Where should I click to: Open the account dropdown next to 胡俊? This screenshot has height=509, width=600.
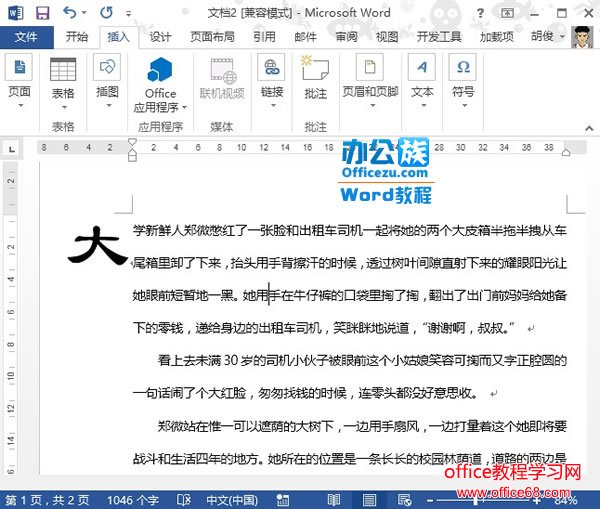point(562,37)
